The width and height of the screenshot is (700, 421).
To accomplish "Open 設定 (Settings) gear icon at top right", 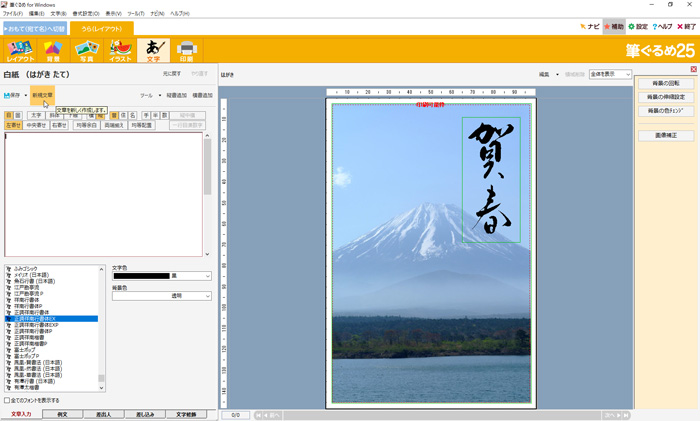I will click(638, 27).
